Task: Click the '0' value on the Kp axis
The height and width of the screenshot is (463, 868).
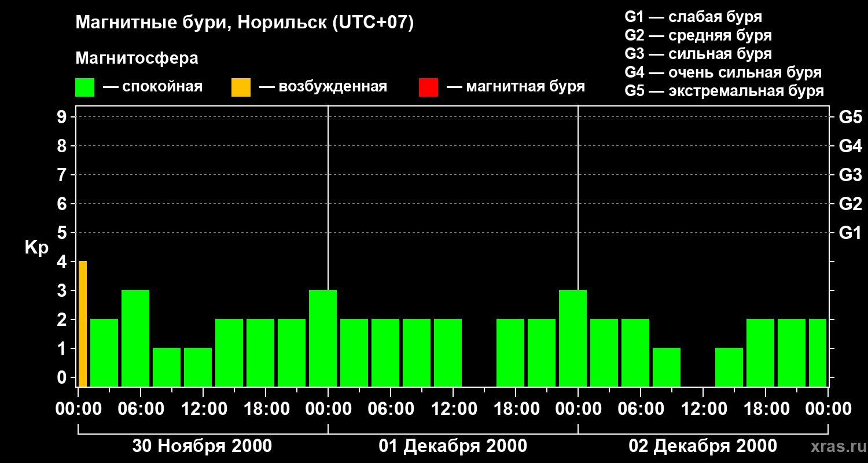Action: (x=63, y=378)
